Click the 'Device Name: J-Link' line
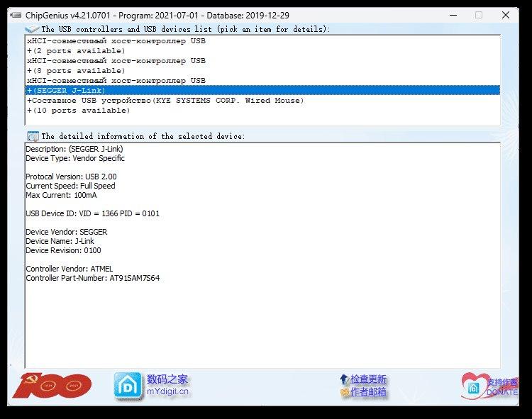 tap(60, 241)
